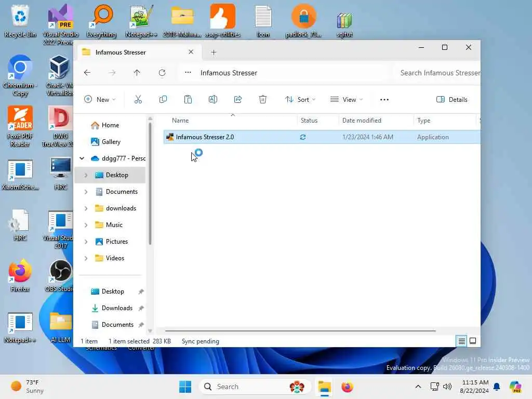
Task: Add a new Explorer tab with plus
Action: click(214, 52)
